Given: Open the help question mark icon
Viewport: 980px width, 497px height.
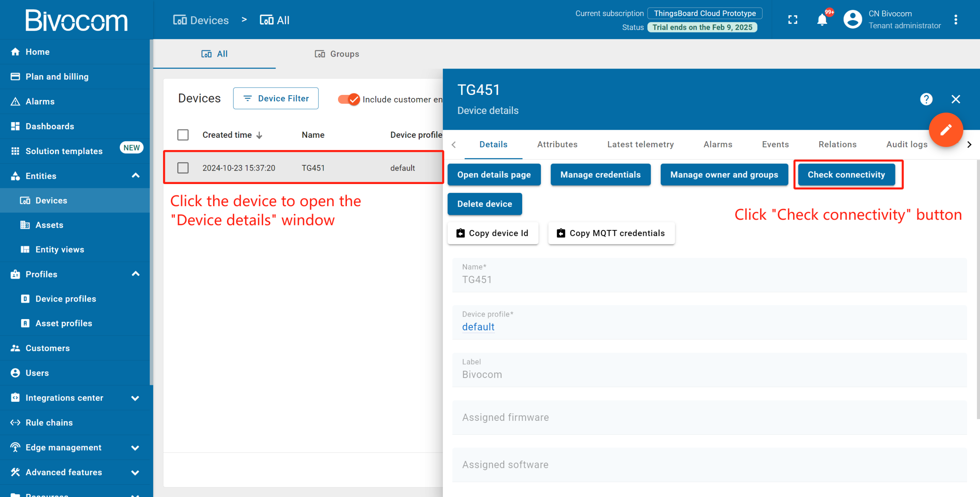Looking at the screenshot, I should [x=926, y=99].
